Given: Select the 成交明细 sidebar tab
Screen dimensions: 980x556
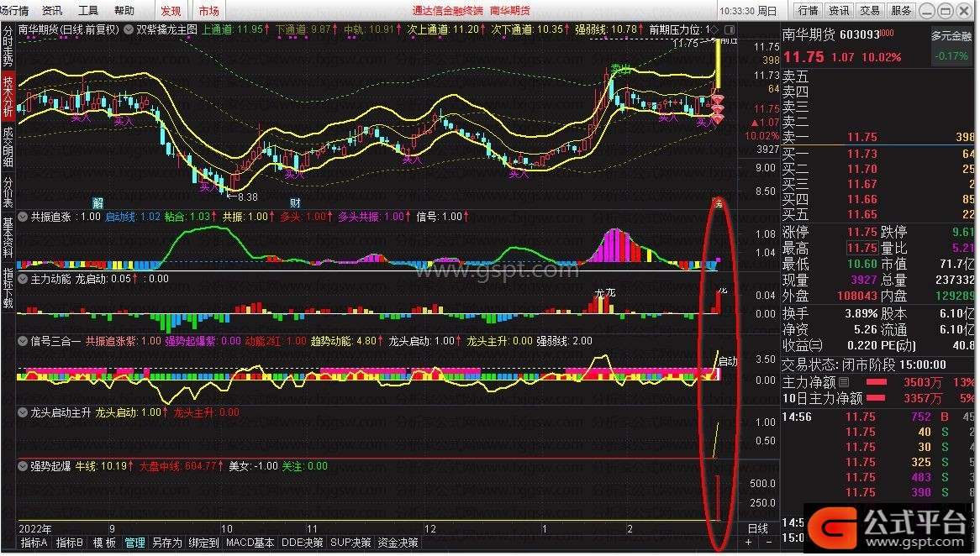Looking at the screenshot, I should coord(8,146).
